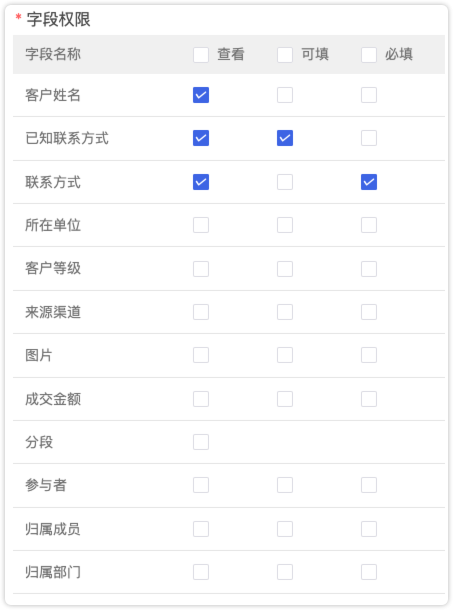The height and width of the screenshot is (610, 453).
Task: Check the 查看 box for 分段
Action: (x=201, y=442)
